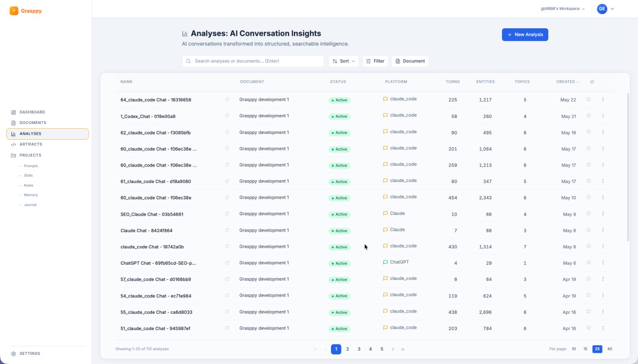Open Prompts under Projects

[31, 166]
